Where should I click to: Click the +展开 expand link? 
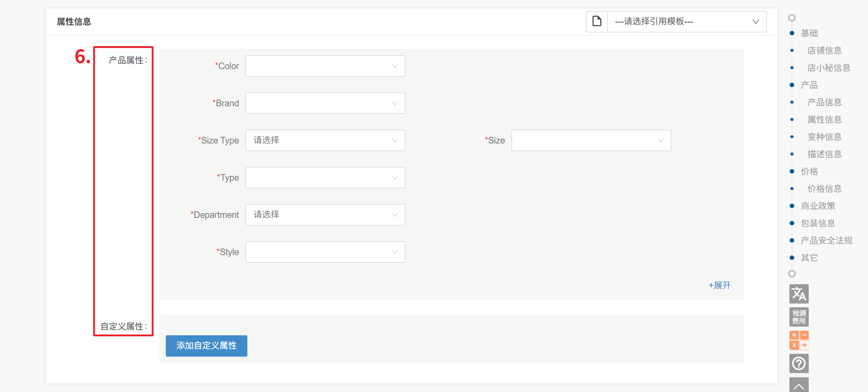tap(719, 285)
